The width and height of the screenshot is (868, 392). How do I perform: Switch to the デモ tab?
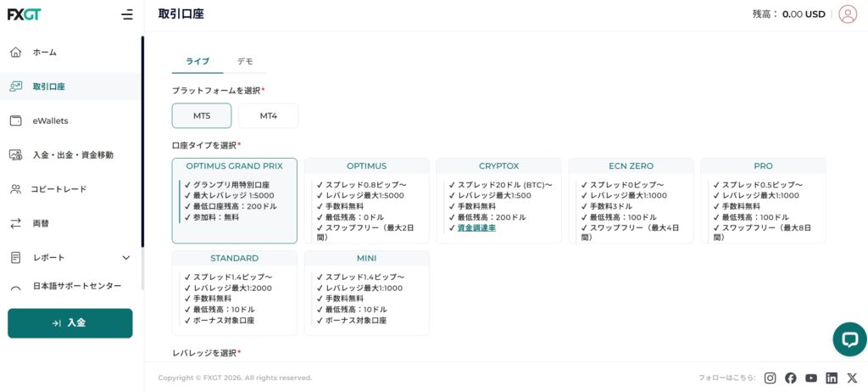tap(245, 61)
